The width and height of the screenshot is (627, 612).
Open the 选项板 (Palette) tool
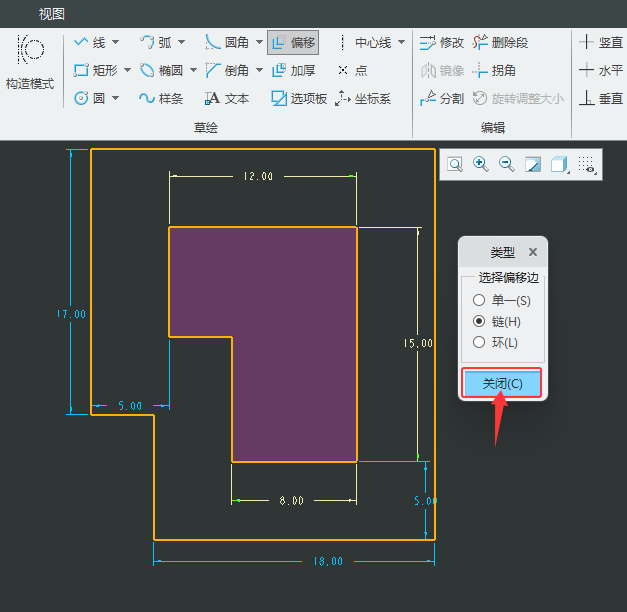click(x=299, y=98)
